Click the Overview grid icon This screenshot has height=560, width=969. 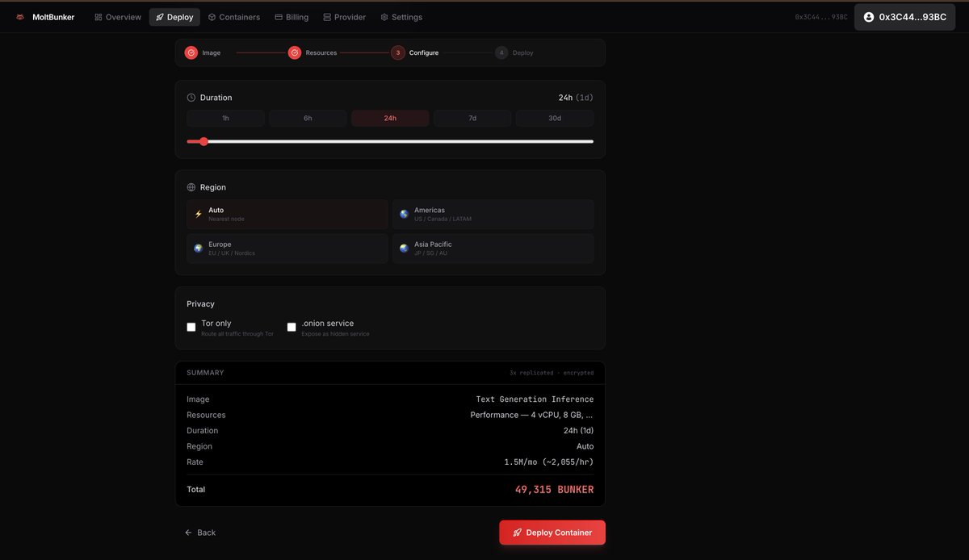(x=99, y=17)
